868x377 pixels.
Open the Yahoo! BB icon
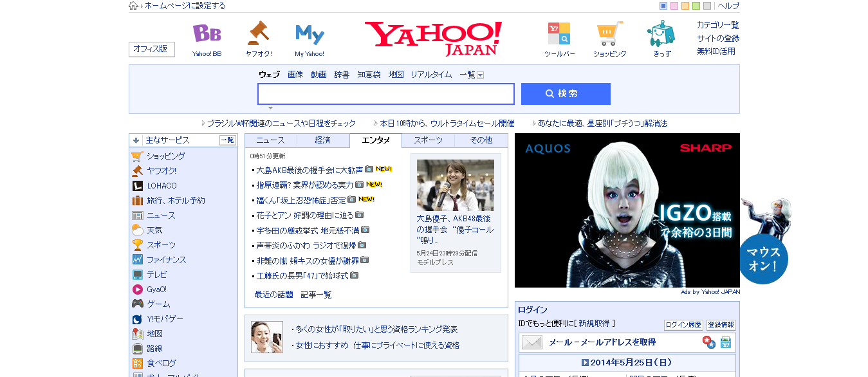(207, 33)
